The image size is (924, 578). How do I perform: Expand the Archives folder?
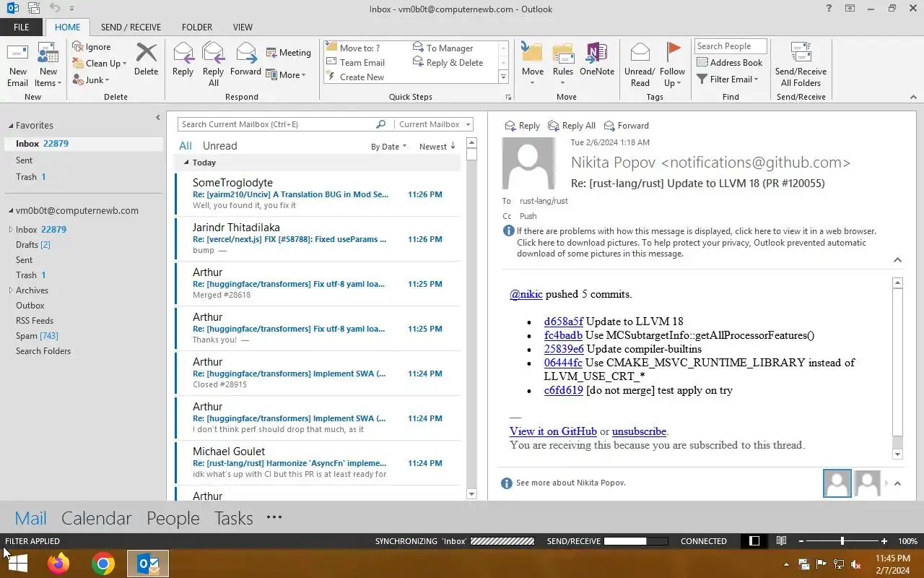tap(11, 290)
